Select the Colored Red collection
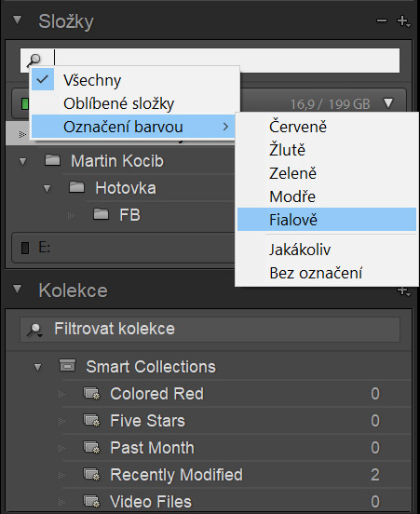 click(156, 394)
